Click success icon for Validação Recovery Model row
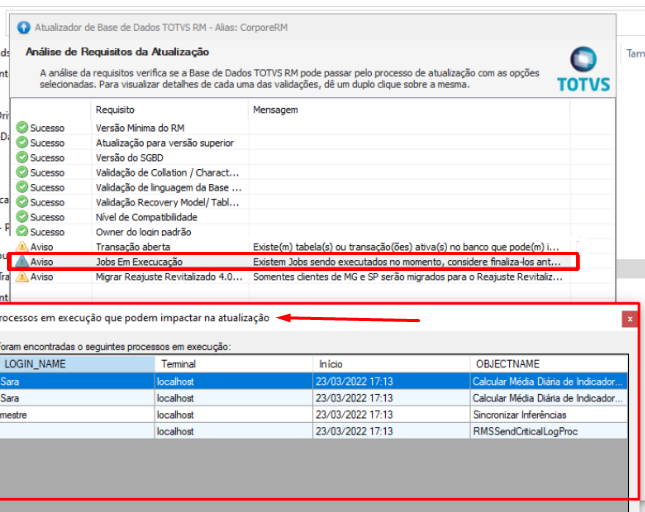The height and width of the screenshot is (512, 645). pos(22,202)
